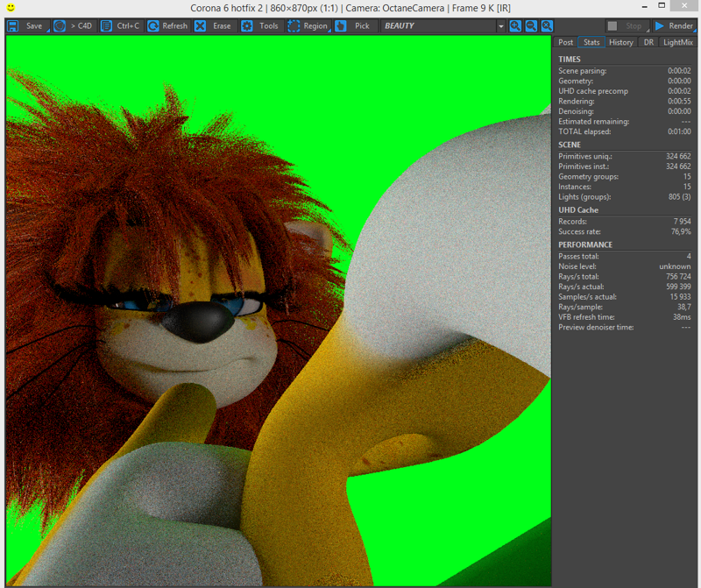Click the 'Passes total:' row

point(624,256)
